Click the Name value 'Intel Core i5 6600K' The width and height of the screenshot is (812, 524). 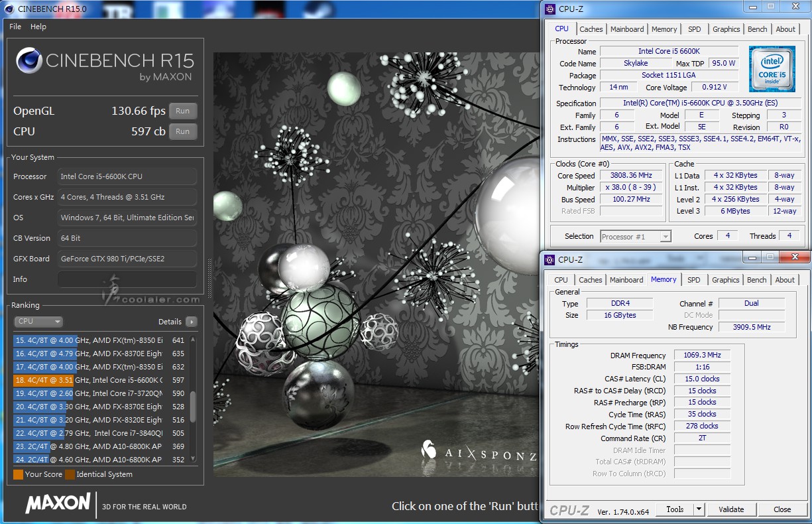[x=669, y=51]
